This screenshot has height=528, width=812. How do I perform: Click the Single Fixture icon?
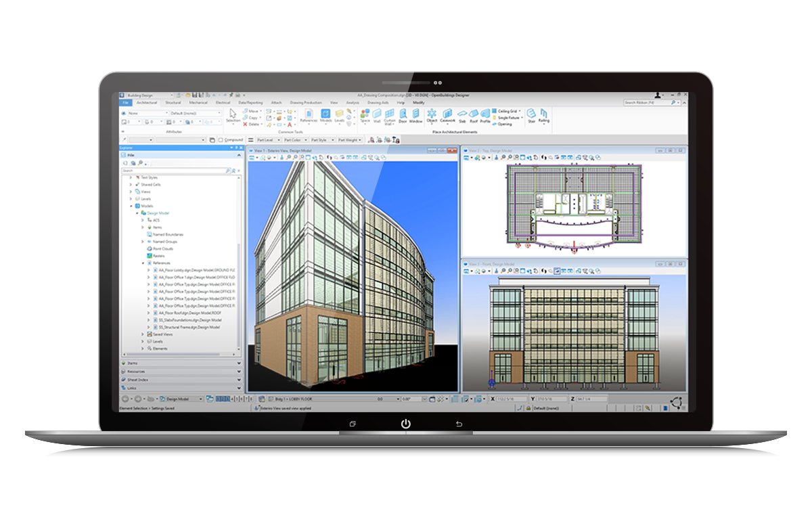[x=494, y=117]
